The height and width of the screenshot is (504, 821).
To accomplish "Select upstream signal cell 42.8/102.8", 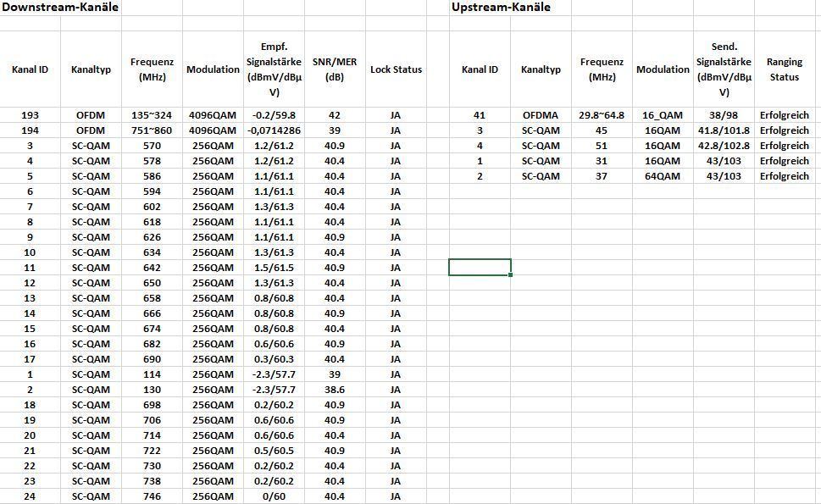I will pyautogui.click(x=724, y=146).
